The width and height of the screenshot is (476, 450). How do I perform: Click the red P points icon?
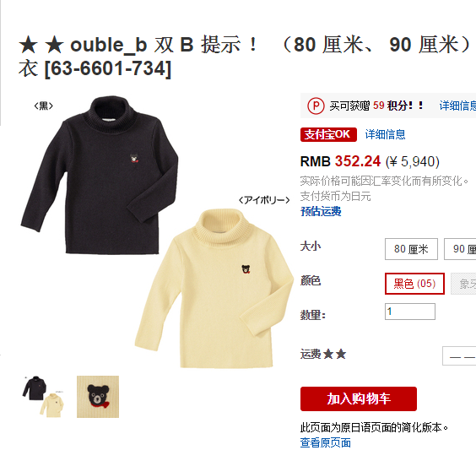316,106
